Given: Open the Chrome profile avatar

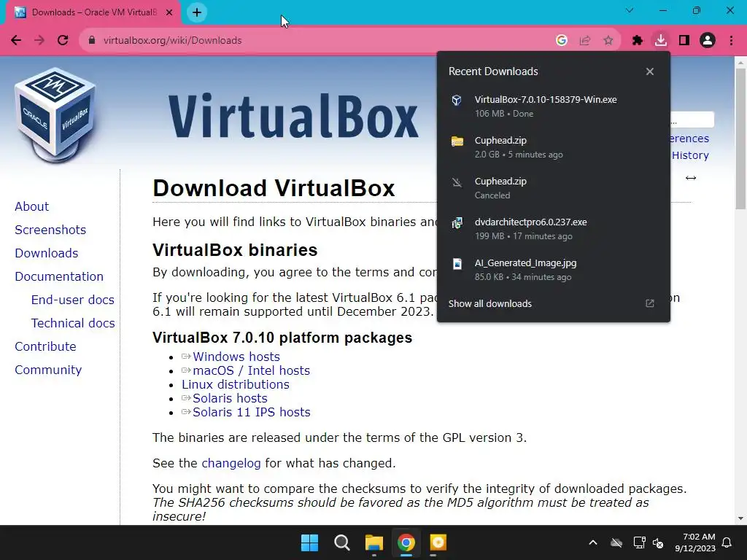Looking at the screenshot, I should click(x=708, y=41).
